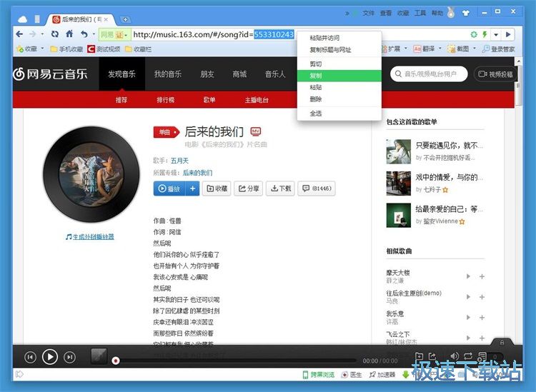This screenshot has width=536, height=392.
Task: Open the 五月天 artist link
Action: click(x=180, y=161)
